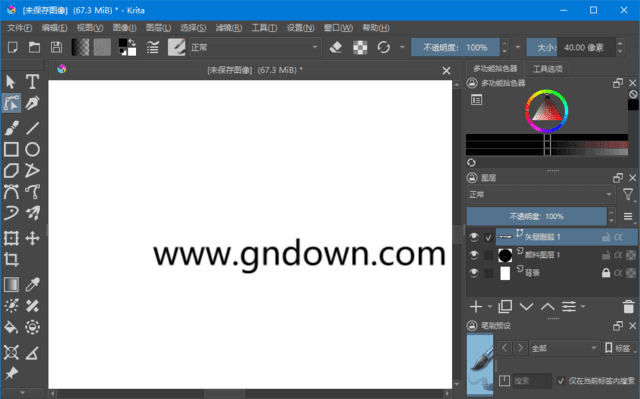Select the Gradient tool
This screenshot has width=640, height=399.
click(x=11, y=284)
